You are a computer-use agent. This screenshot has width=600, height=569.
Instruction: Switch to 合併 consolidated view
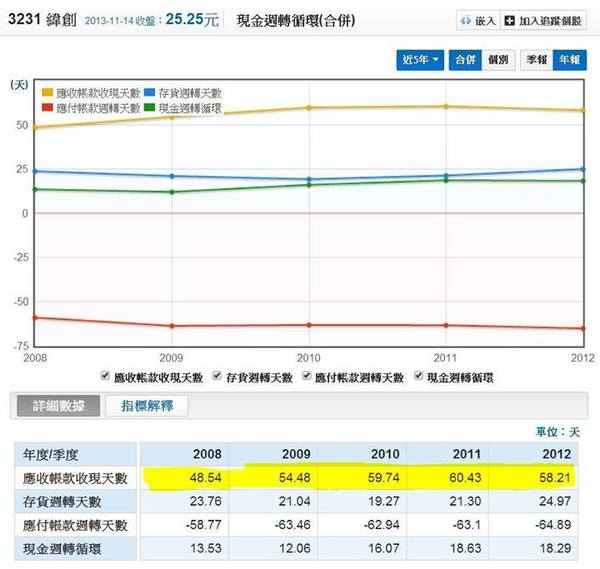tap(463, 60)
